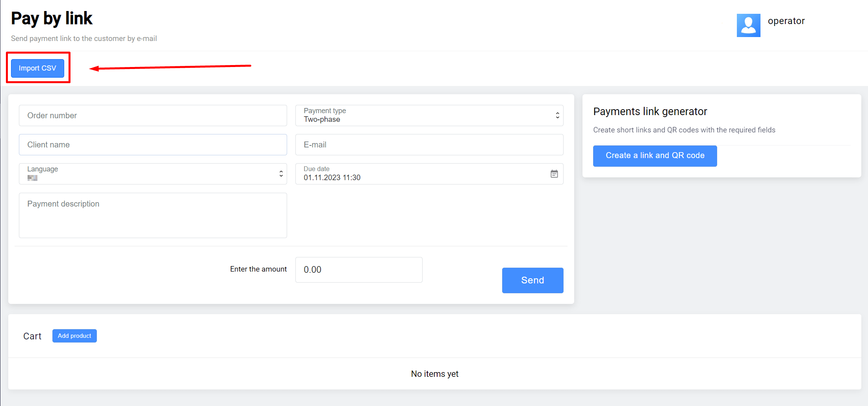Viewport: 868px width, 406px height.
Task: Click the operator avatar icon
Action: (x=748, y=25)
